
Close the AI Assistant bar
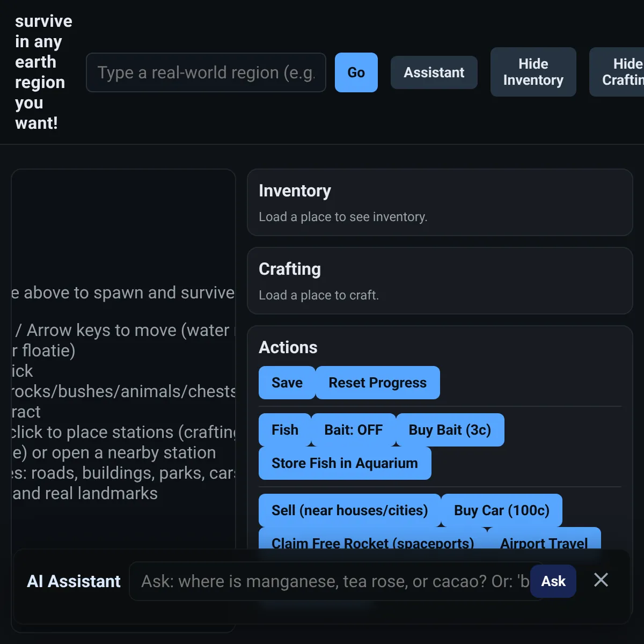point(601,580)
